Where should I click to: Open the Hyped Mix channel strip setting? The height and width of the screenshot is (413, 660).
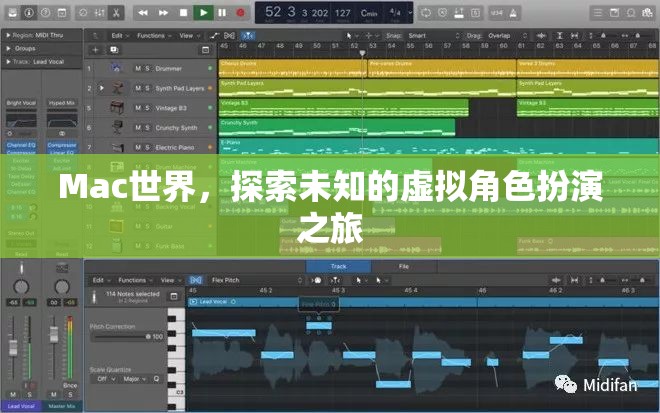tap(62, 103)
